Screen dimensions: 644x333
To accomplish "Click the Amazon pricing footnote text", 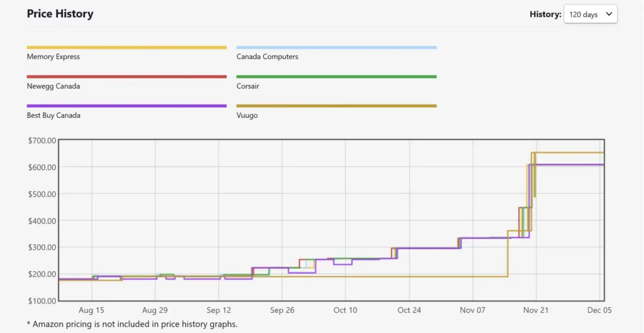I will (x=132, y=324).
